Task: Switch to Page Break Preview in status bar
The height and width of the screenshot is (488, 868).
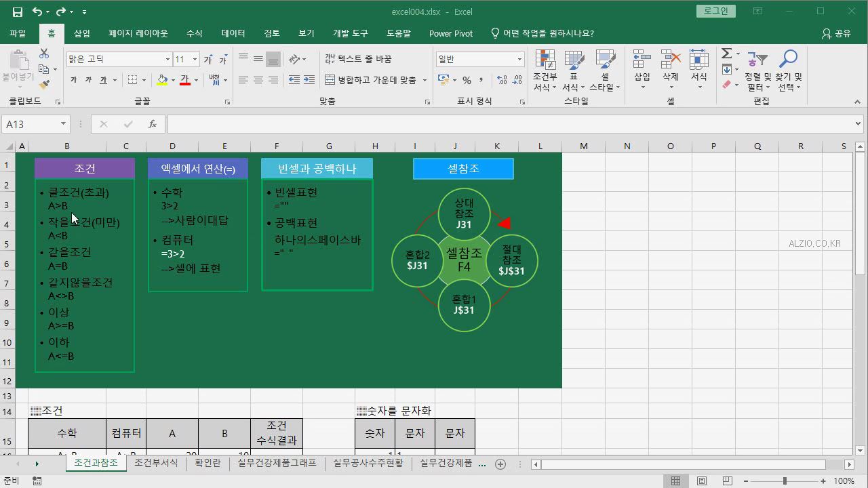Action: pyautogui.click(x=728, y=481)
